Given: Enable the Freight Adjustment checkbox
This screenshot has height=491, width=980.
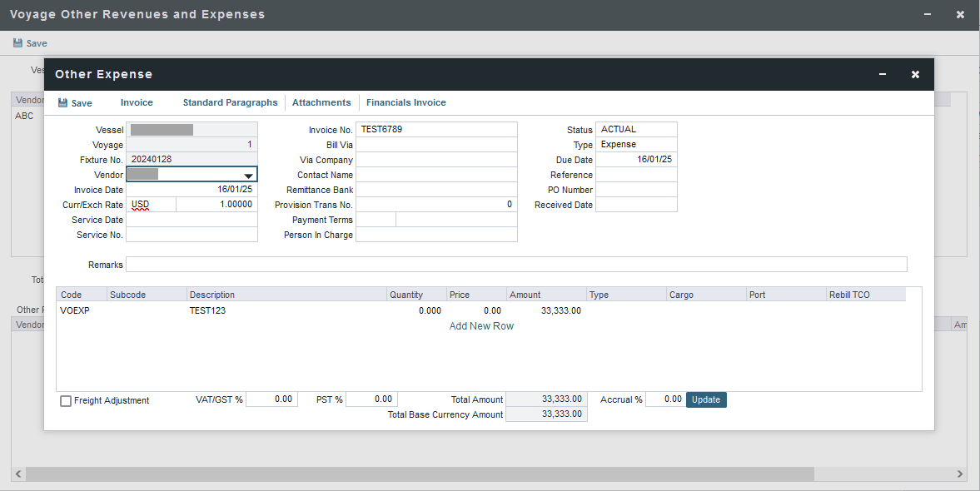Looking at the screenshot, I should click(x=66, y=401).
